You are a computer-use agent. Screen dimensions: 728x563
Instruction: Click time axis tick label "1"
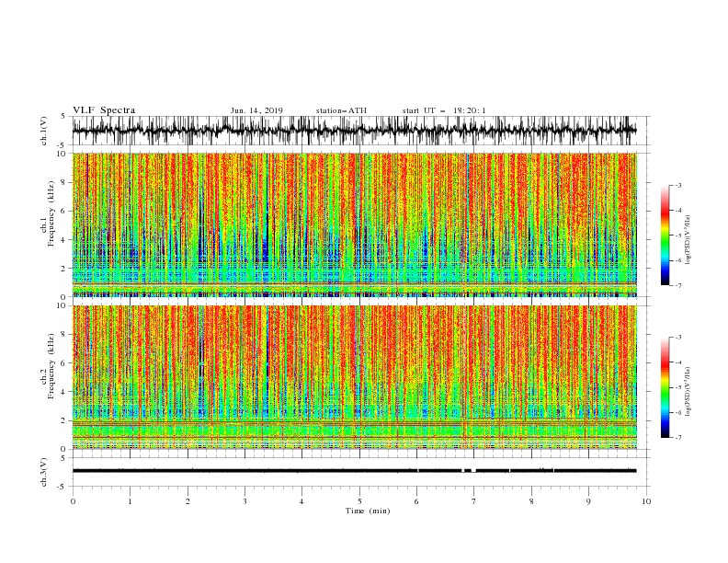point(130,501)
